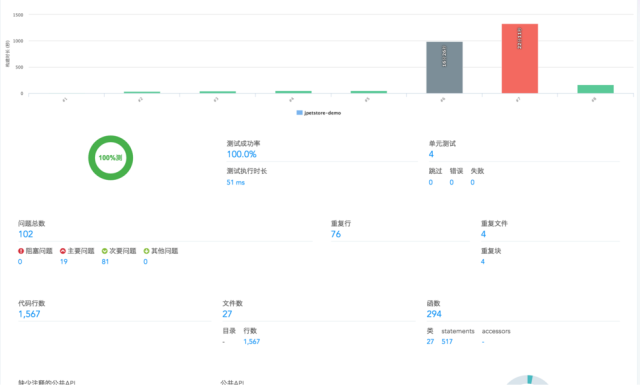Open the skipped tests (跳过) value 0
This screenshot has width=640, height=386.
(431, 182)
